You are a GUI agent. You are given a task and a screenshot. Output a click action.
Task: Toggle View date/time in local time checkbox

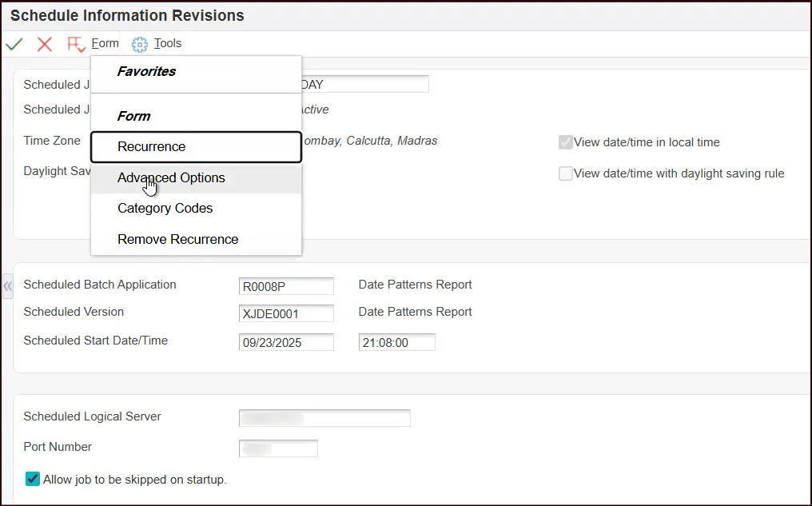tap(566, 142)
